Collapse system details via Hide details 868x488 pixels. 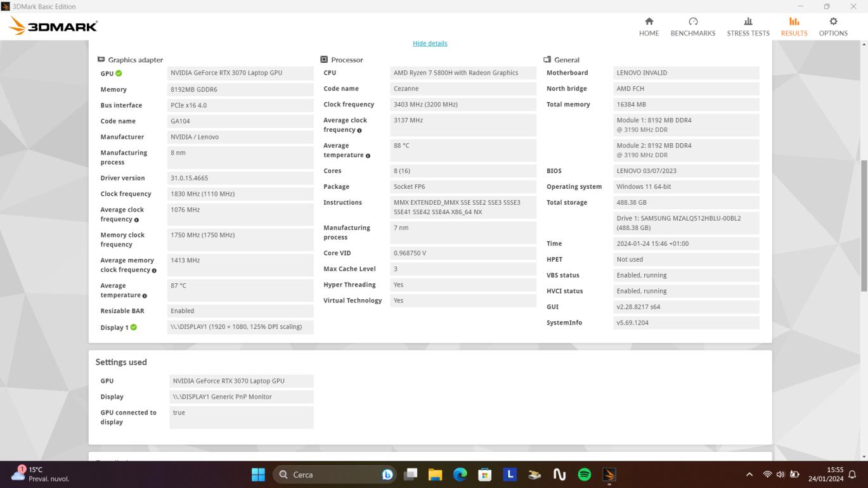pos(430,43)
